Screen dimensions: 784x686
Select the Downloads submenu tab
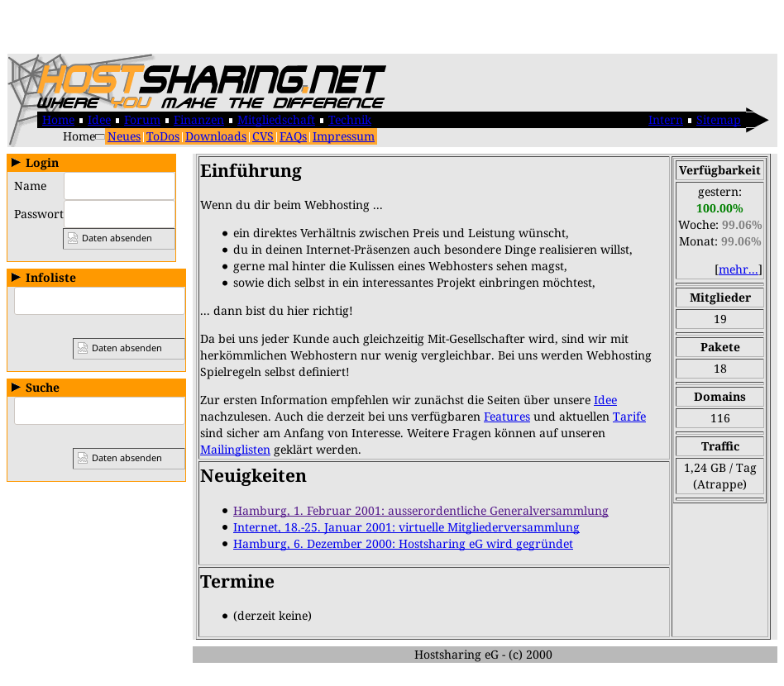(x=216, y=136)
